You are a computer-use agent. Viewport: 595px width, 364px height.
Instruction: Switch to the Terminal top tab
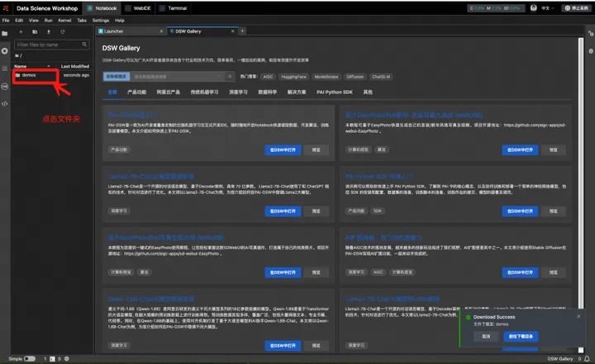[x=174, y=8]
